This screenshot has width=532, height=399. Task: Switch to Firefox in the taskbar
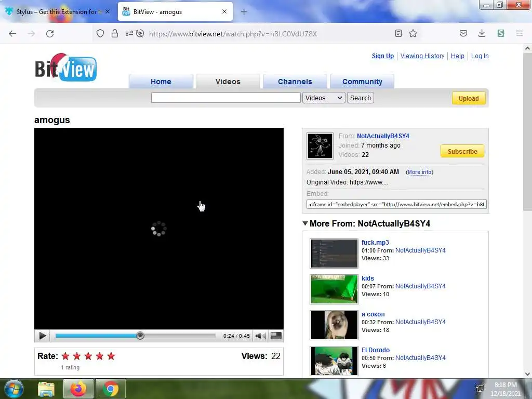click(x=78, y=389)
